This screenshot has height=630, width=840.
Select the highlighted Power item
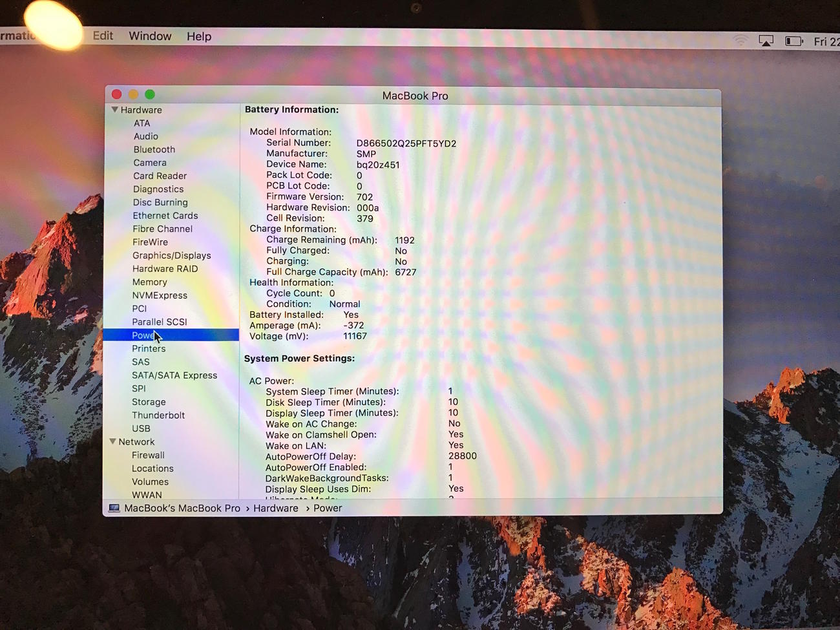click(x=171, y=335)
